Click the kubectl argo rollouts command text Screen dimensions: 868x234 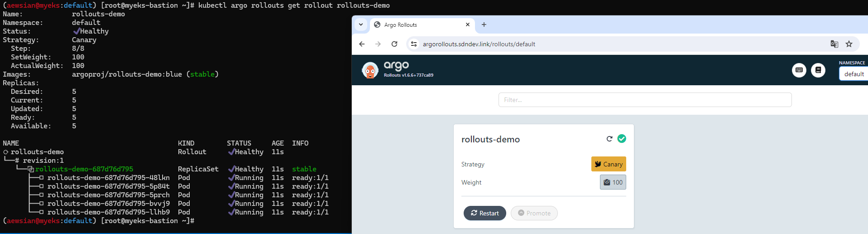294,5
